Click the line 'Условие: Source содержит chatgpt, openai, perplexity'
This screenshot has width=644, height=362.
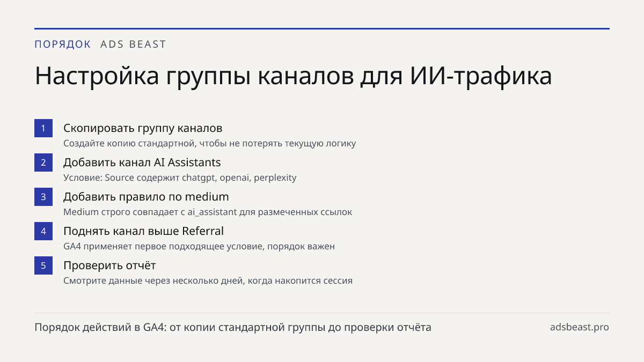[180, 178]
